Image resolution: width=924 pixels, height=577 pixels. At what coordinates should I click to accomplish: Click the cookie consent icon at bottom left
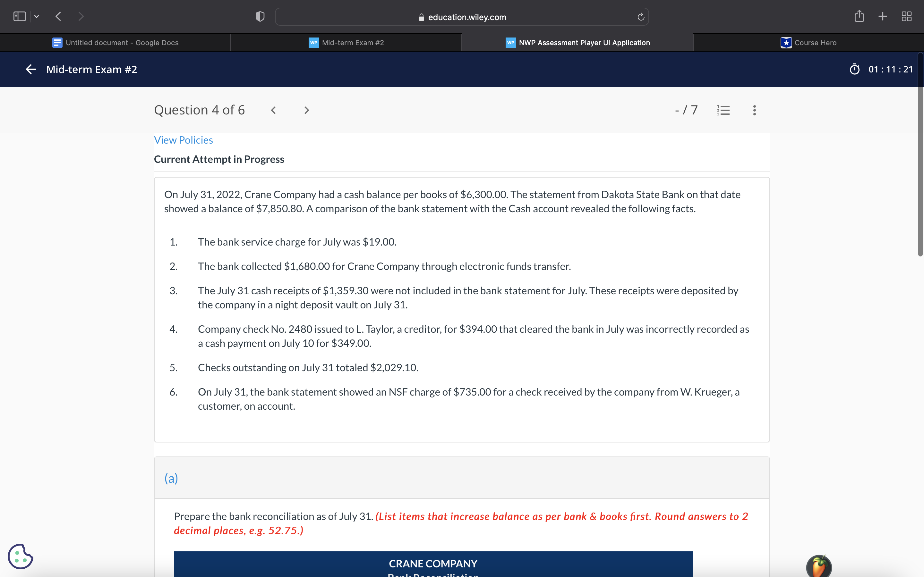pyautogui.click(x=21, y=556)
